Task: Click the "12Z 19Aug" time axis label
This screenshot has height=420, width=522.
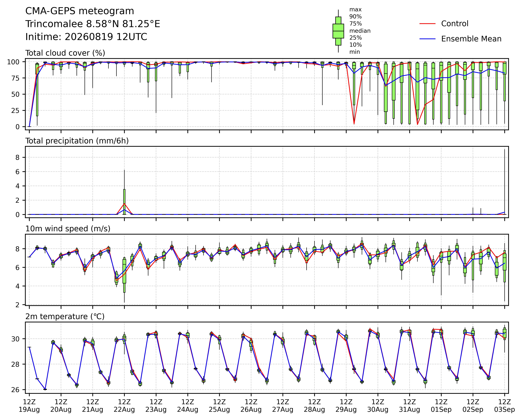Action: pos(29,406)
